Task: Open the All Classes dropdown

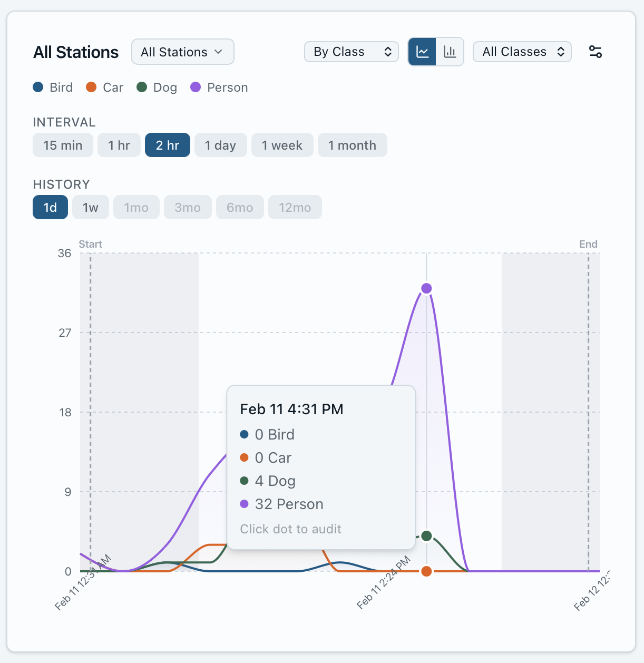Action: tap(522, 52)
